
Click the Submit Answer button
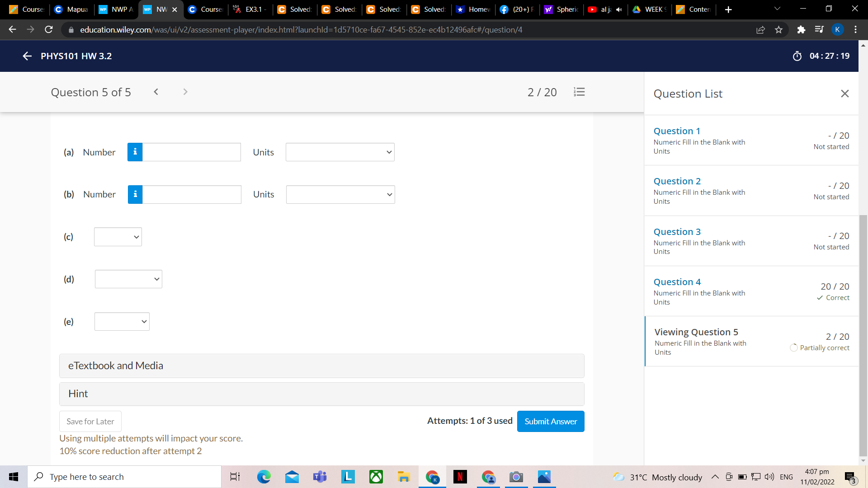tap(550, 421)
